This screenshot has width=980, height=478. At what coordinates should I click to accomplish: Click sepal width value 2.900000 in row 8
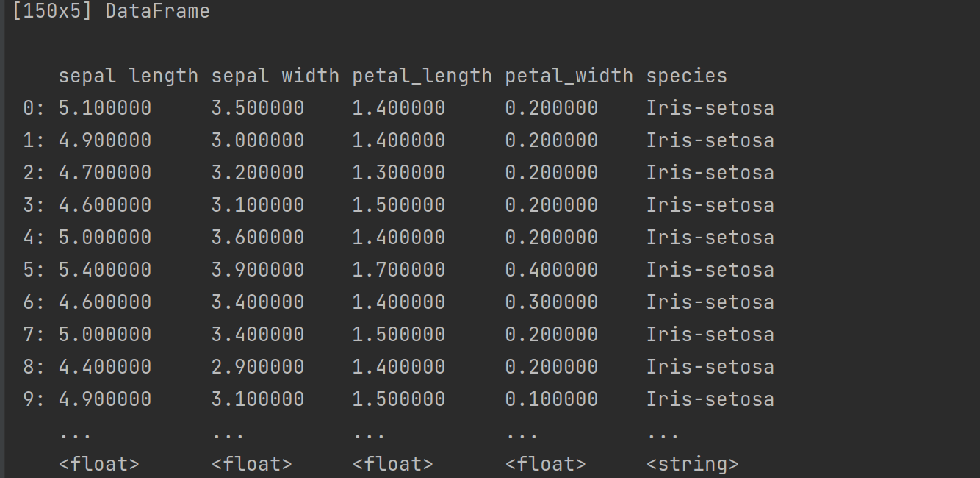(x=258, y=367)
